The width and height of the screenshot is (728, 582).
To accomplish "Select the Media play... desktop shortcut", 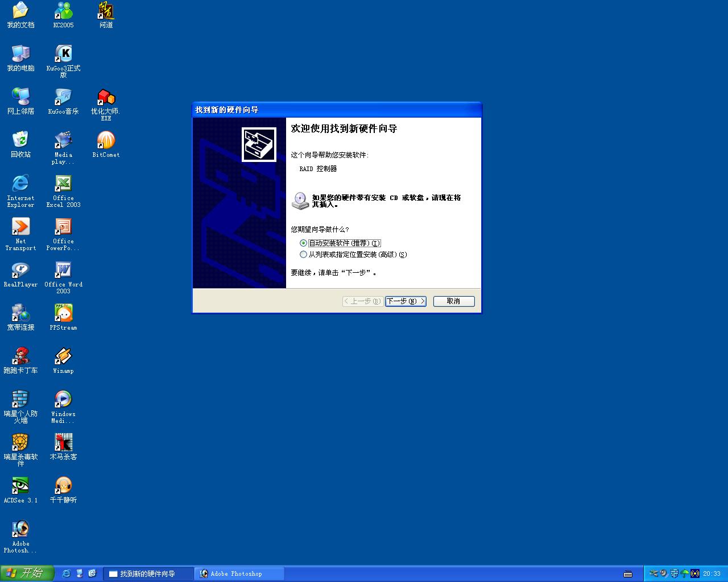I will click(63, 148).
